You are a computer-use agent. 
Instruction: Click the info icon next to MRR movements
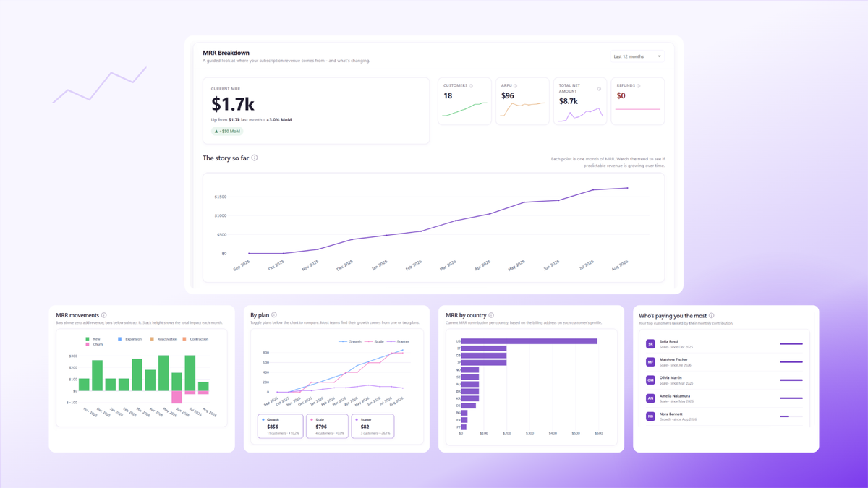(104, 315)
